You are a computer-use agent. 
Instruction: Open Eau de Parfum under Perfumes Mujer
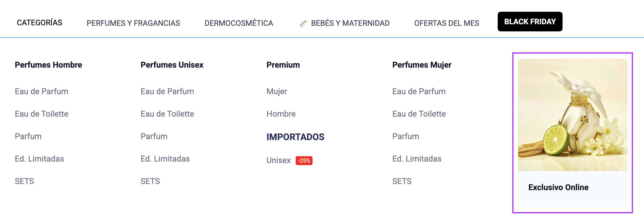419,91
